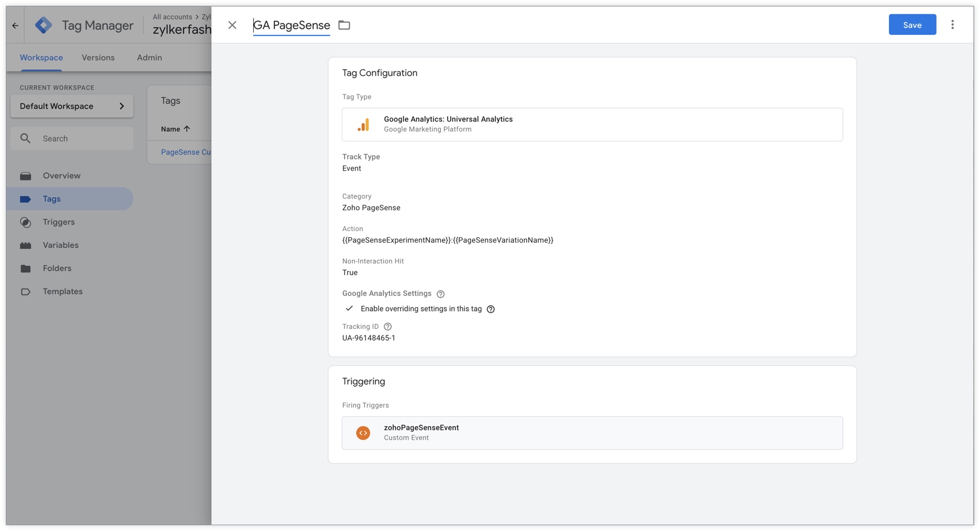This screenshot has height=531, width=980.
Task: Click the workspace Search field
Action: point(72,138)
